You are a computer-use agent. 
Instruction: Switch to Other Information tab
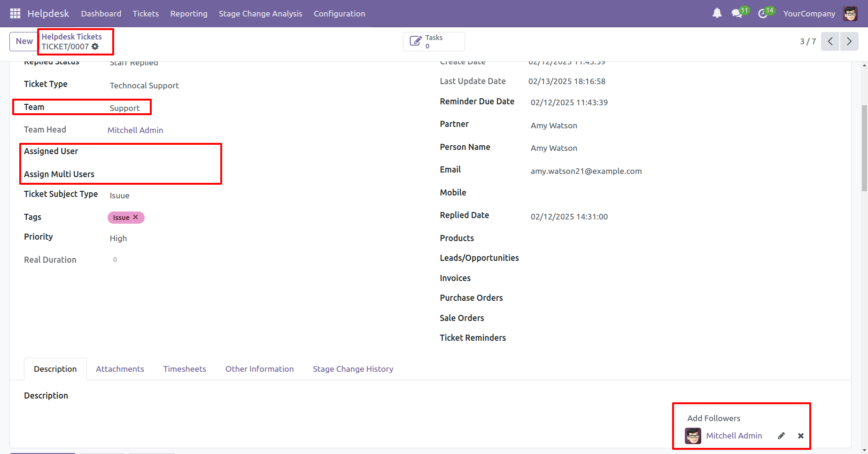click(x=260, y=369)
